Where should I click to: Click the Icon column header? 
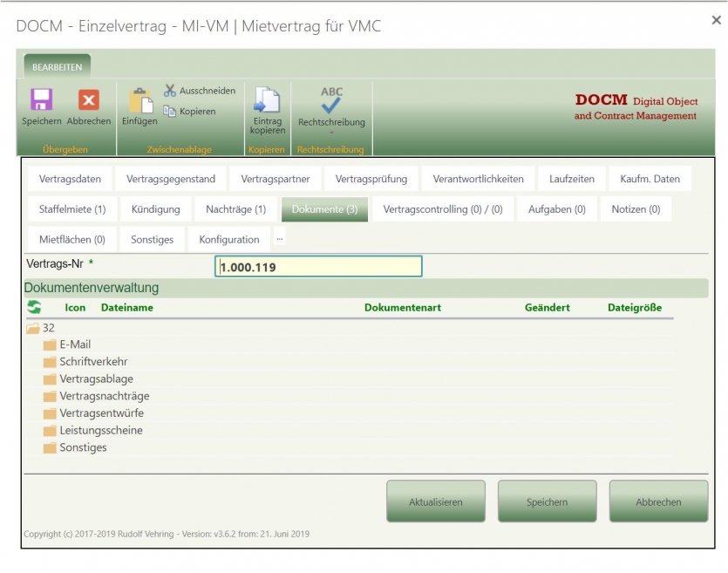(x=75, y=307)
